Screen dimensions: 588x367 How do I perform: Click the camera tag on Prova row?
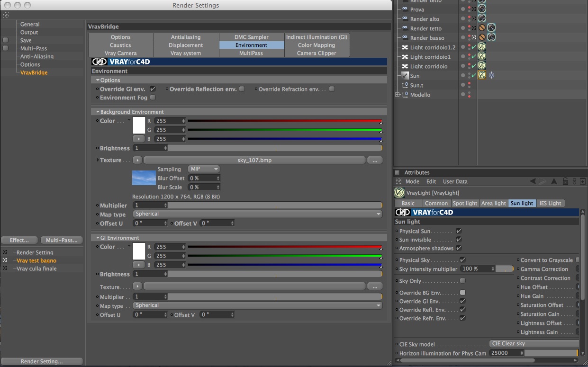pyautogui.click(x=482, y=9)
